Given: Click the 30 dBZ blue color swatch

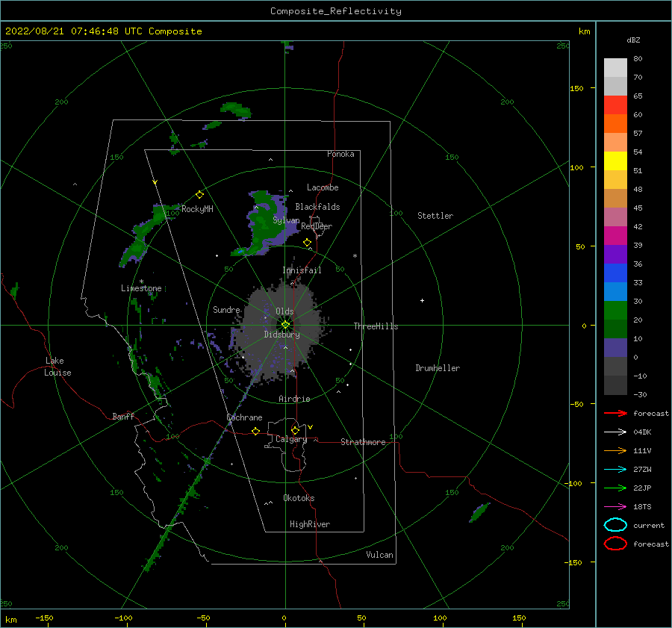Looking at the screenshot, I should pos(615,291).
